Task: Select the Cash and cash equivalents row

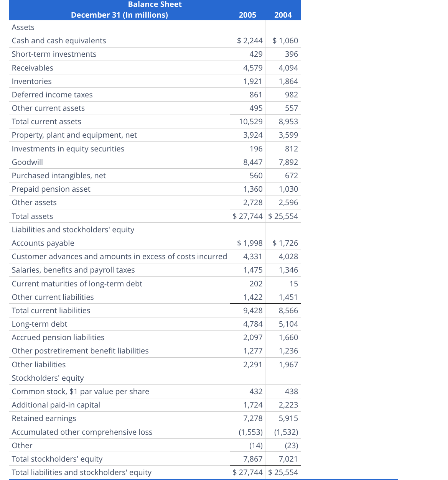Action: pos(59,41)
